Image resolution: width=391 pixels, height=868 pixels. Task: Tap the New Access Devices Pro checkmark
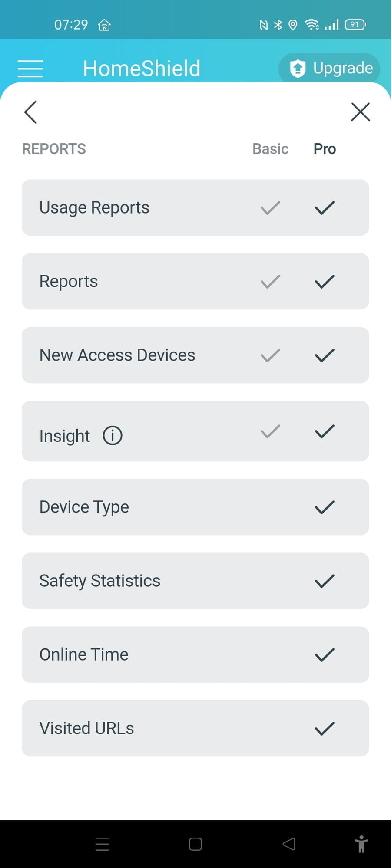point(325,355)
